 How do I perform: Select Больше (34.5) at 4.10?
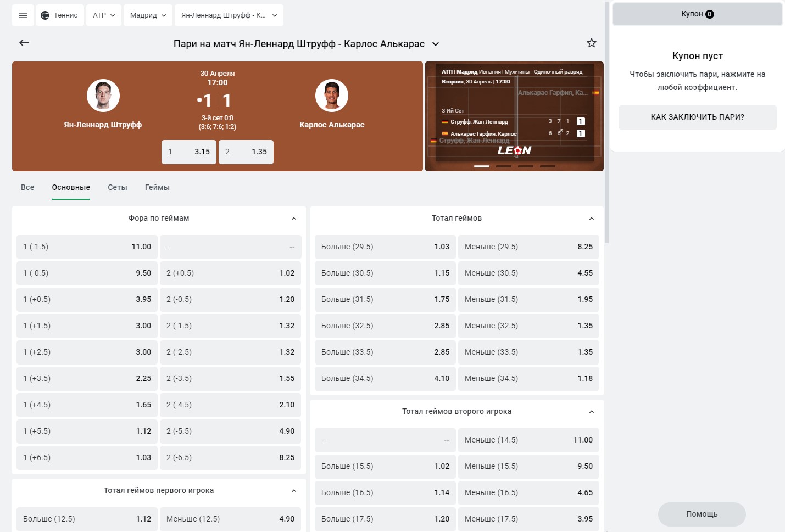click(x=385, y=379)
